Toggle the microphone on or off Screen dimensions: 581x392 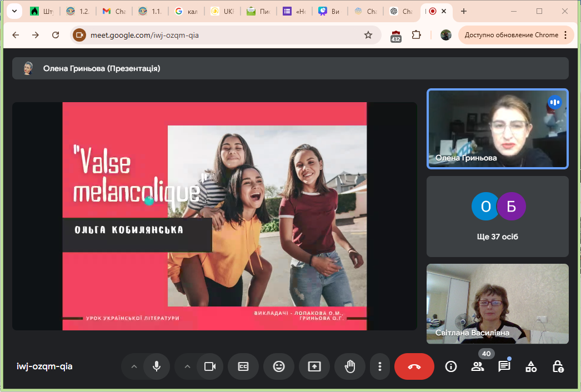point(157,366)
